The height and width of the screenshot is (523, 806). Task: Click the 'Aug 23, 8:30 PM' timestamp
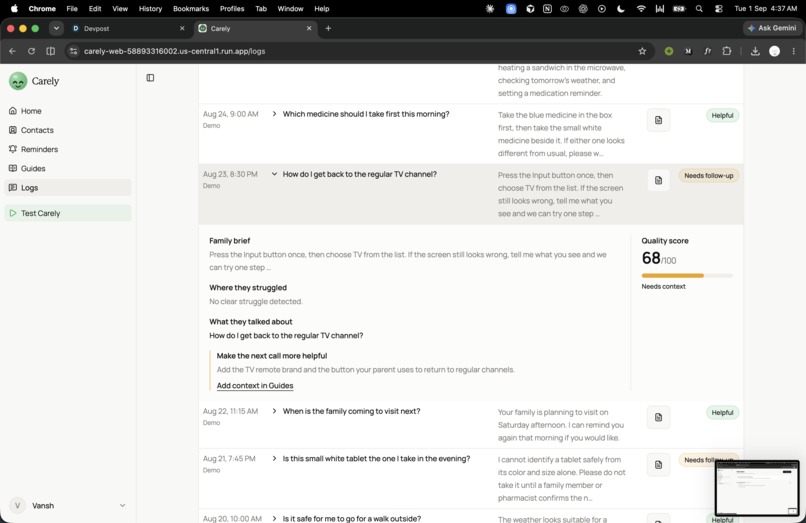tap(230, 174)
